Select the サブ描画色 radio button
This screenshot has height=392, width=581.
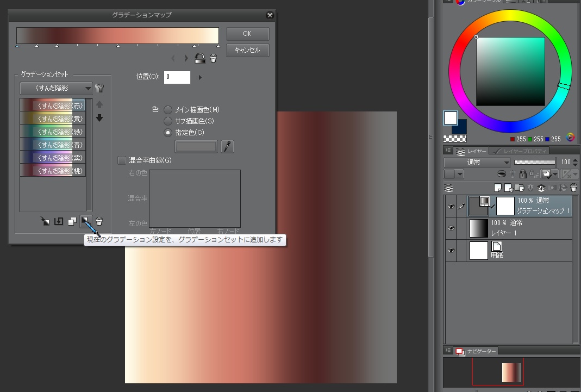tap(168, 121)
